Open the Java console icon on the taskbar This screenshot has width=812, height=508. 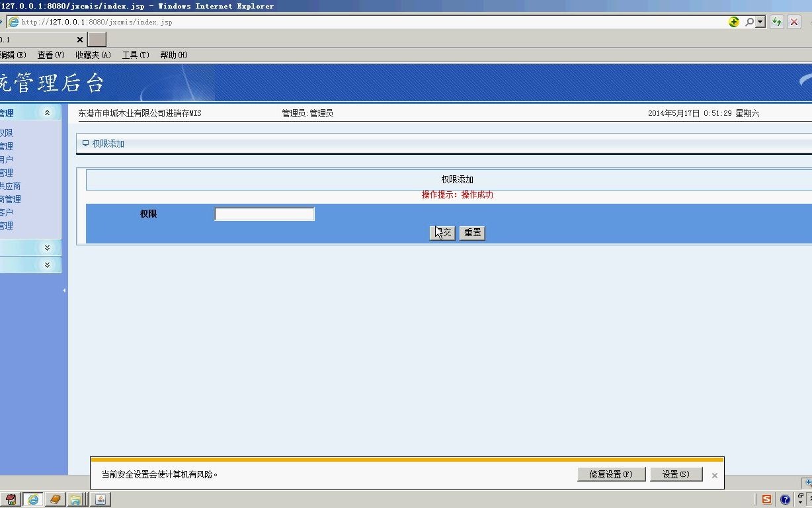(x=100, y=499)
